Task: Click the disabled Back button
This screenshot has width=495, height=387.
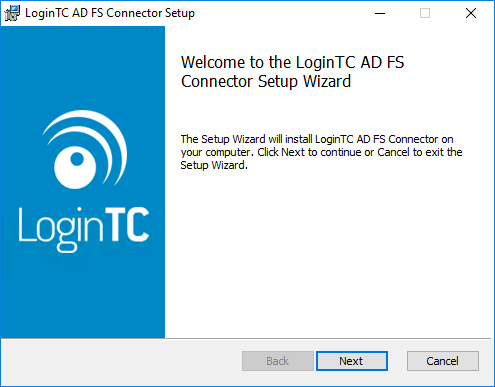Action: 278,361
